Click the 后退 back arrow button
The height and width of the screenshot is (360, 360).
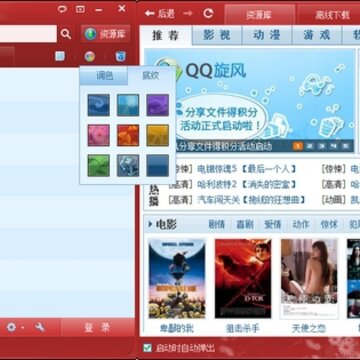(160, 13)
